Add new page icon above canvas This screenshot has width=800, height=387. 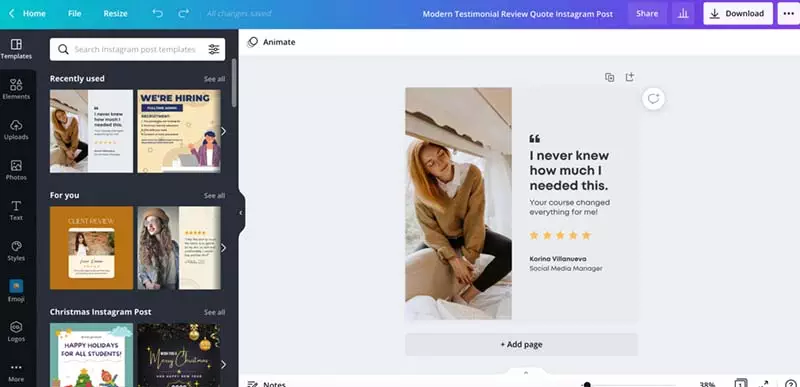click(630, 77)
